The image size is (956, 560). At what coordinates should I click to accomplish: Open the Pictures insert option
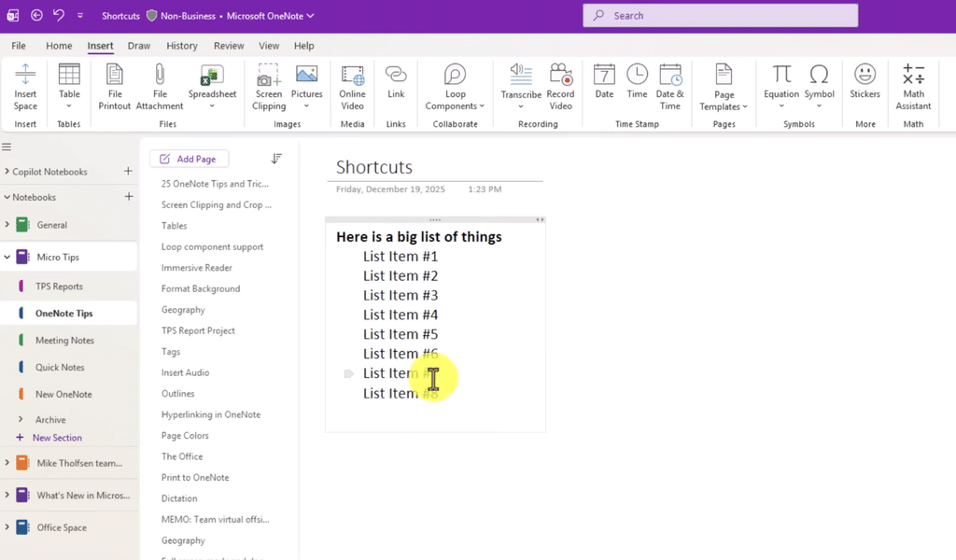(306, 87)
